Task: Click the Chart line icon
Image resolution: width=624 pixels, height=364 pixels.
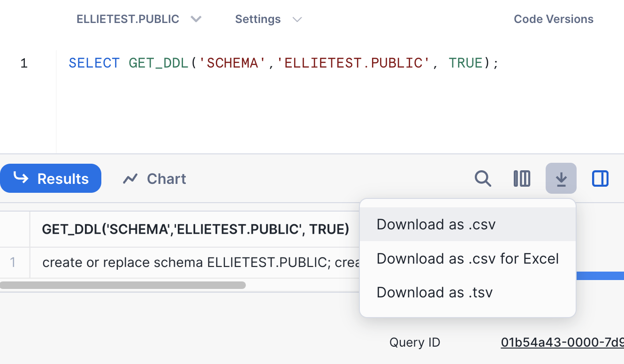Action: 130,179
